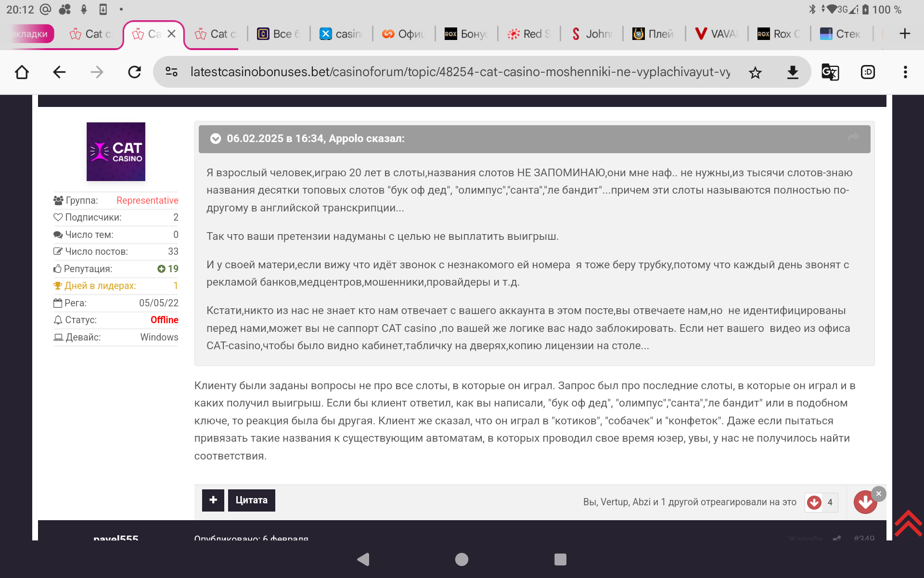924x578 pixels.
Task: Collapse the Appolo quote block
Action: click(216, 139)
